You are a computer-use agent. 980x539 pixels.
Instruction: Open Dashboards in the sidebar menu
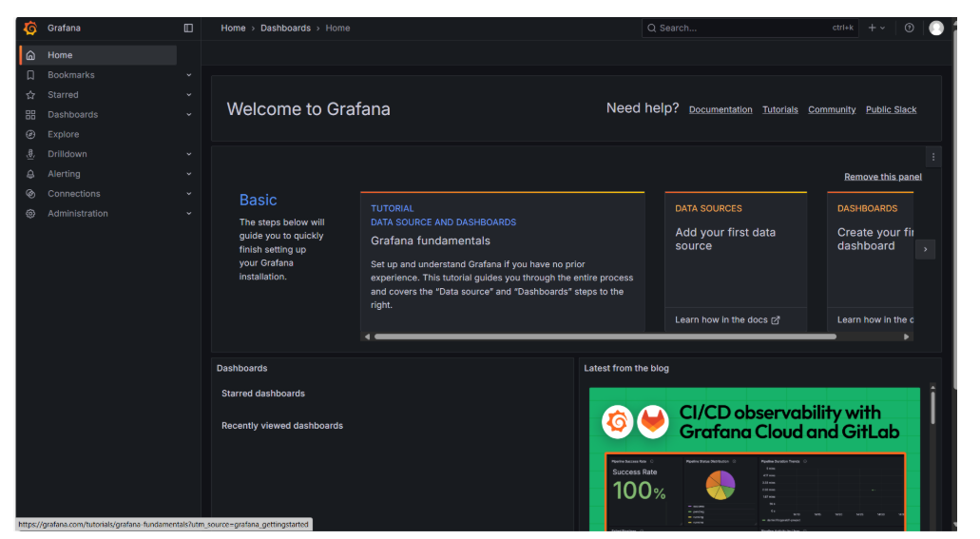[x=72, y=115]
